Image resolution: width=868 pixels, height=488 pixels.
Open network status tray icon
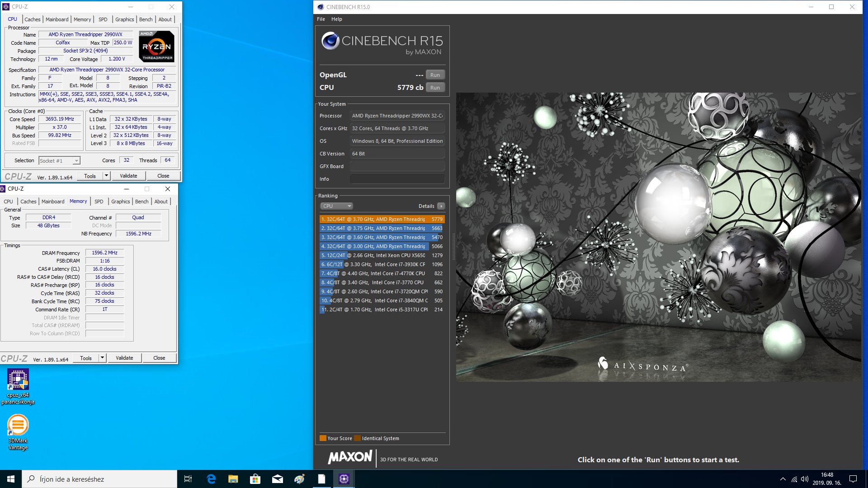[794, 479]
